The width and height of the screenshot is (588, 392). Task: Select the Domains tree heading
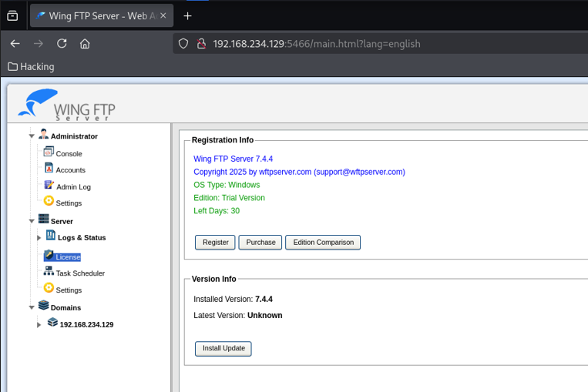(x=66, y=308)
